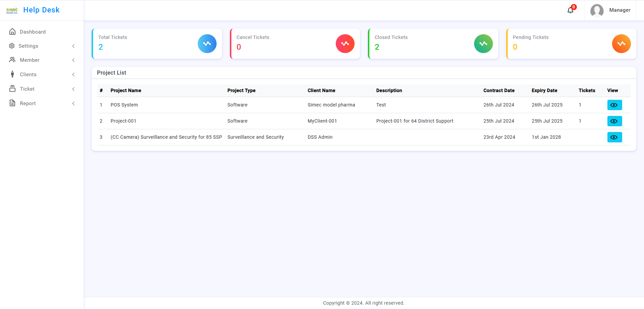
Task: Open the Ticket menu item
Action: (27, 89)
